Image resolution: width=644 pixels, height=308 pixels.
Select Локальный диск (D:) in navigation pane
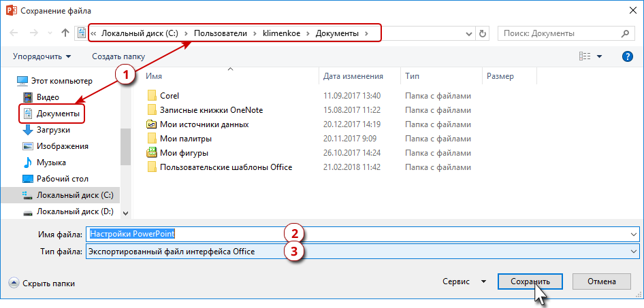click(x=75, y=211)
